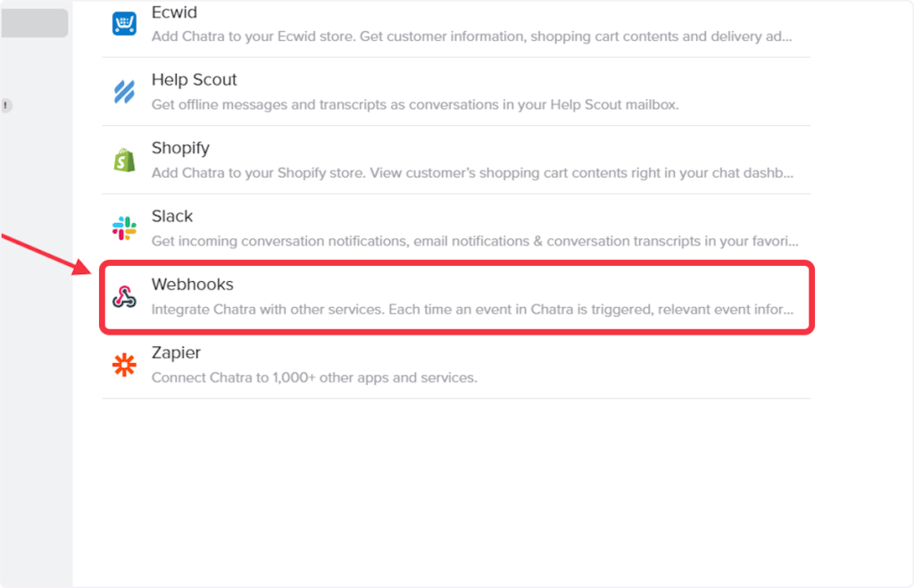Image resolution: width=914 pixels, height=588 pixels.
Task: Click the Shopify store description text
Action: tap(472, 172)
